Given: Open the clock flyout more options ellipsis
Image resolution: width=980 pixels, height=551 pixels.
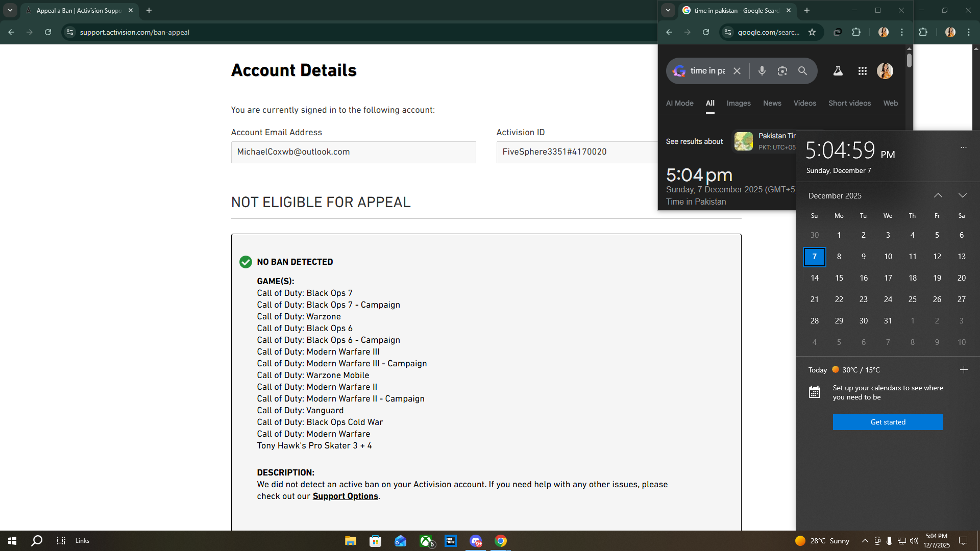Looking at the screenshot, I should point(964,147).
